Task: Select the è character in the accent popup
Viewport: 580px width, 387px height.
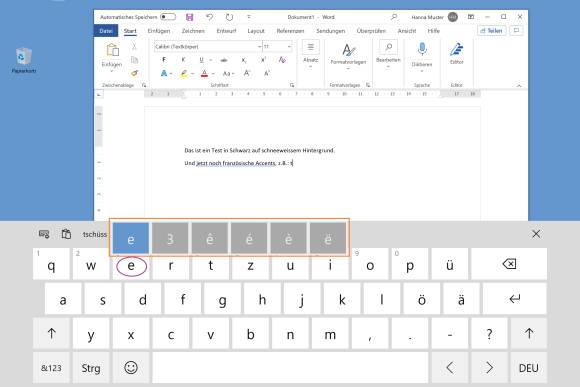Action: pos(289,239)
